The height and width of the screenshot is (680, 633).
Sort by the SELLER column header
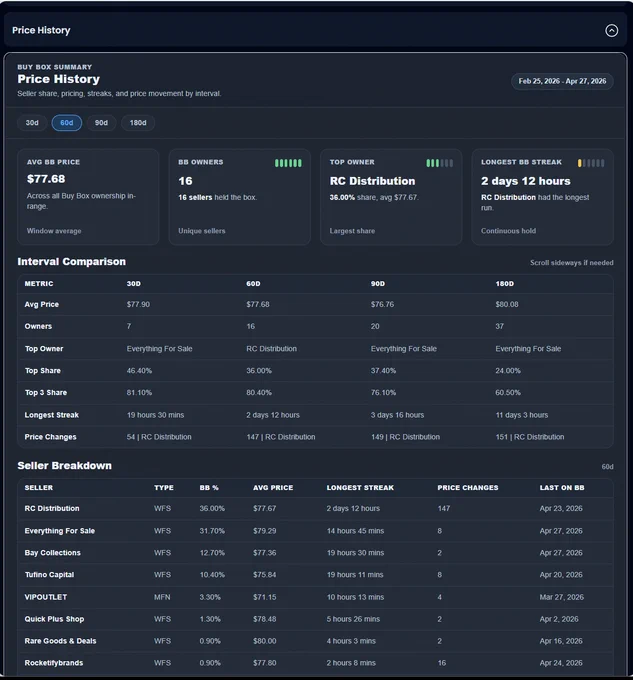pyautogui.click(x=39, y=487)
